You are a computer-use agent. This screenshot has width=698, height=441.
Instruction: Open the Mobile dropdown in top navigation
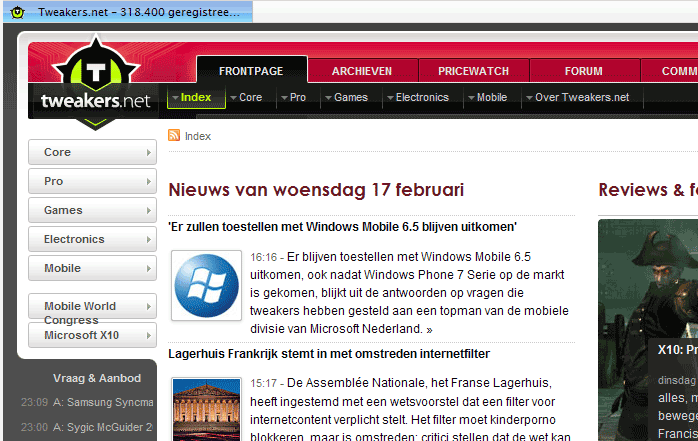[487, 97]
